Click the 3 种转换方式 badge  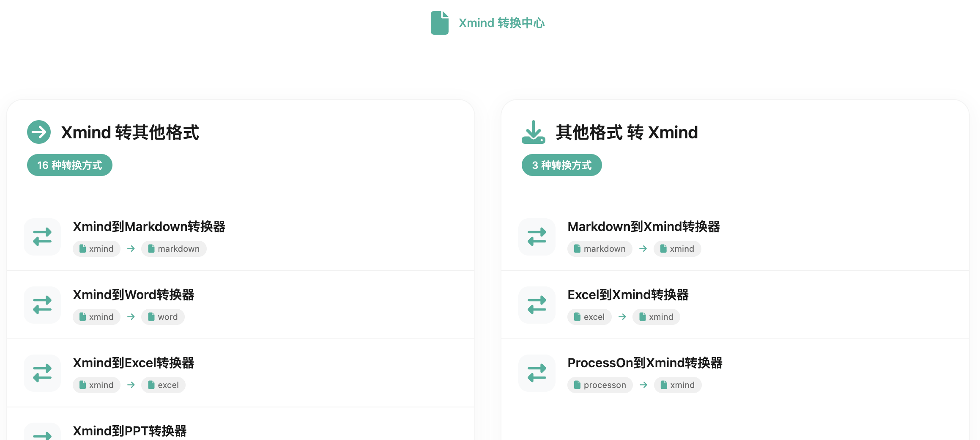pos(561,165)
